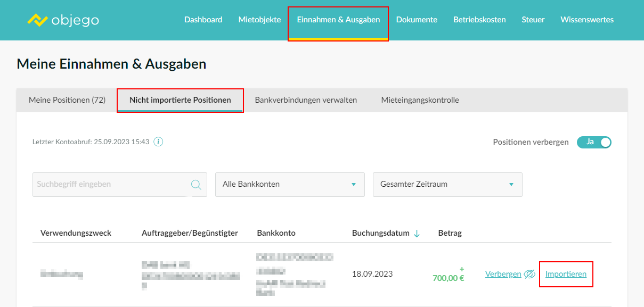Select Nicht importierte Positionen tab
644x307 pixels.
click(180, 100)
